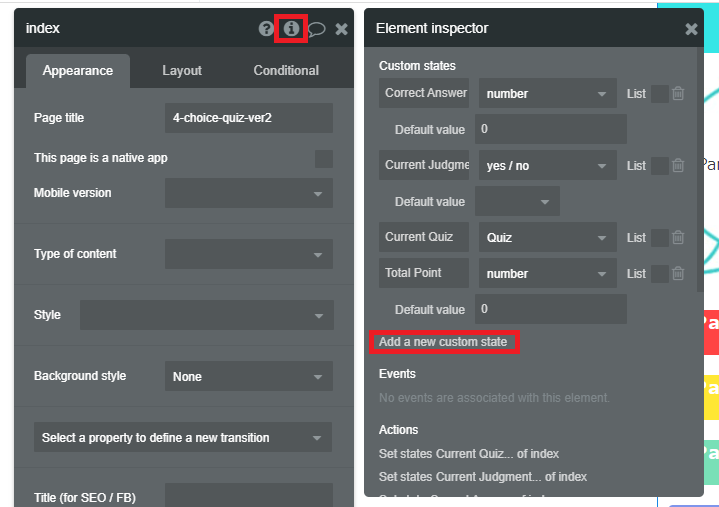Screen dimensions: 719x507
Task: Open the Current Judgment yes / no type dropdown
Action: [x=548, y=165]
